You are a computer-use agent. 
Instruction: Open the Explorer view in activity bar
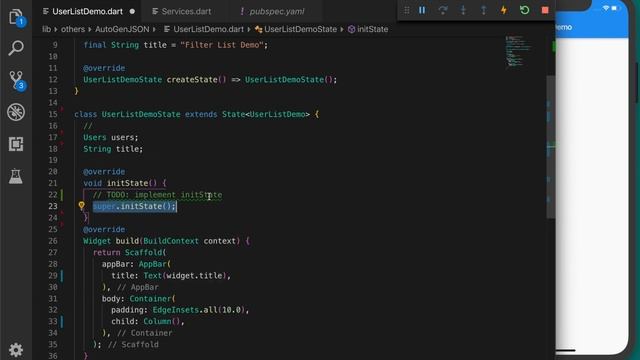[16, 17]
